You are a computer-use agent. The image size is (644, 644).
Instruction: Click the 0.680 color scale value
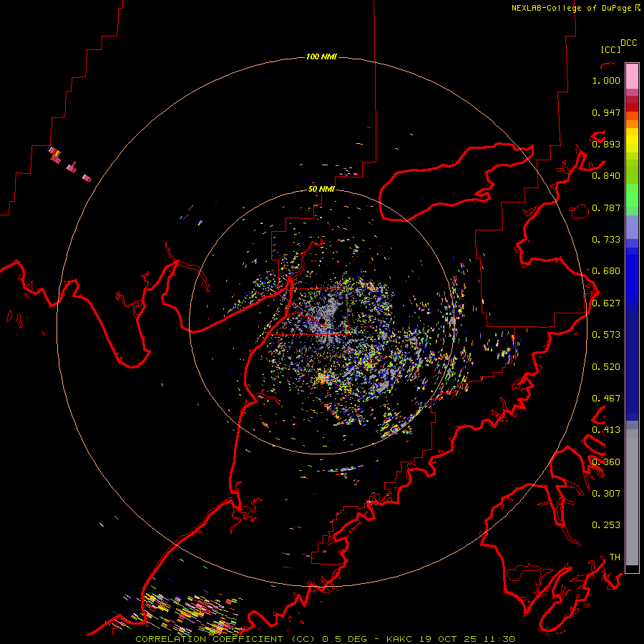click(606, 271)
